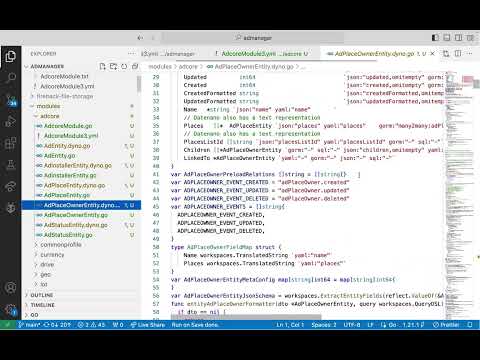The image size is (480, 360).
Task: Select the AdPlaceOwnerEntity.dyno.go tab
Action: point(374,53)
